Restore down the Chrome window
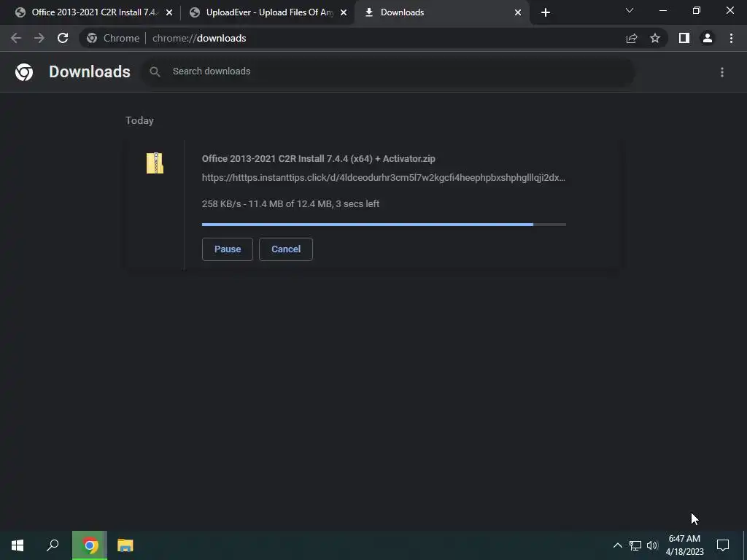 tap(697, 10)
